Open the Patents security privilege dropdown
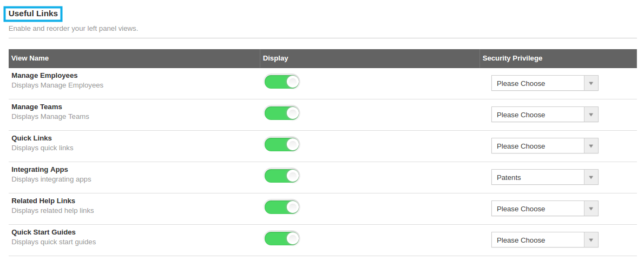The height and width of the screenshot is (261, 644). click(x=544, y=177)
